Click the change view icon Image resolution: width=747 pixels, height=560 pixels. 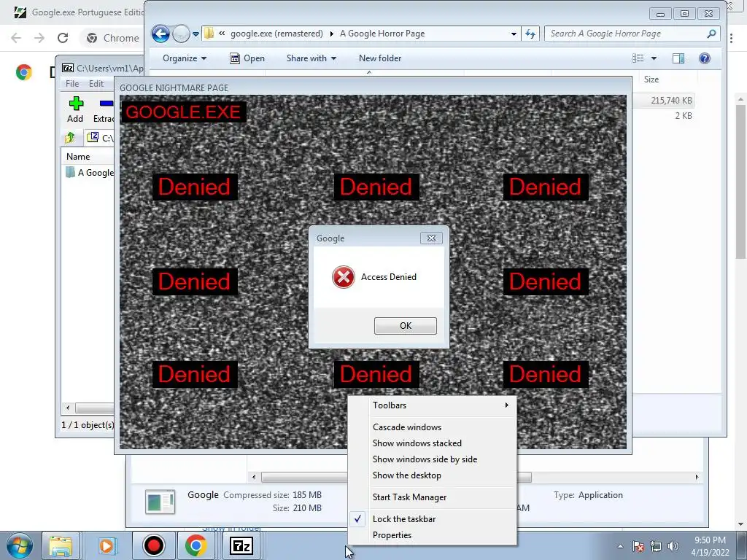[638, 58]
